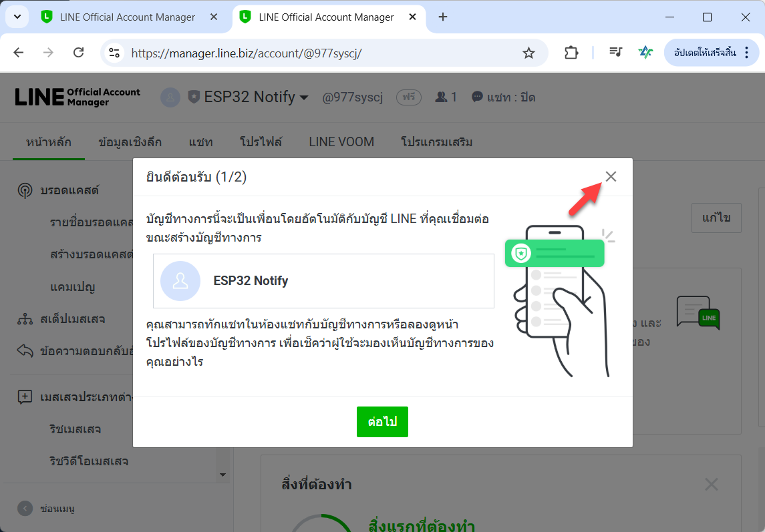Click the message types plus icon
Viewport: 765px width, 532px height.
tap(25, 396)
